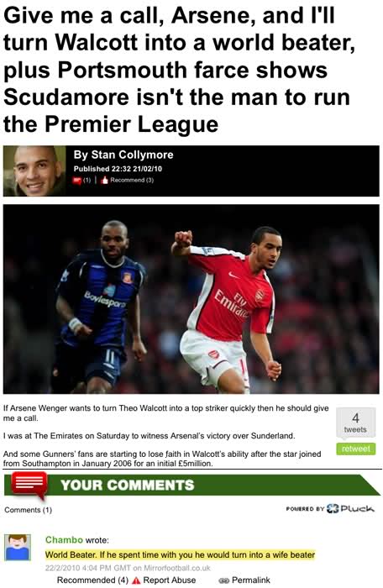Click the article headline text
The width and height of the screenshot is (383, 588).
click(179, 70)
